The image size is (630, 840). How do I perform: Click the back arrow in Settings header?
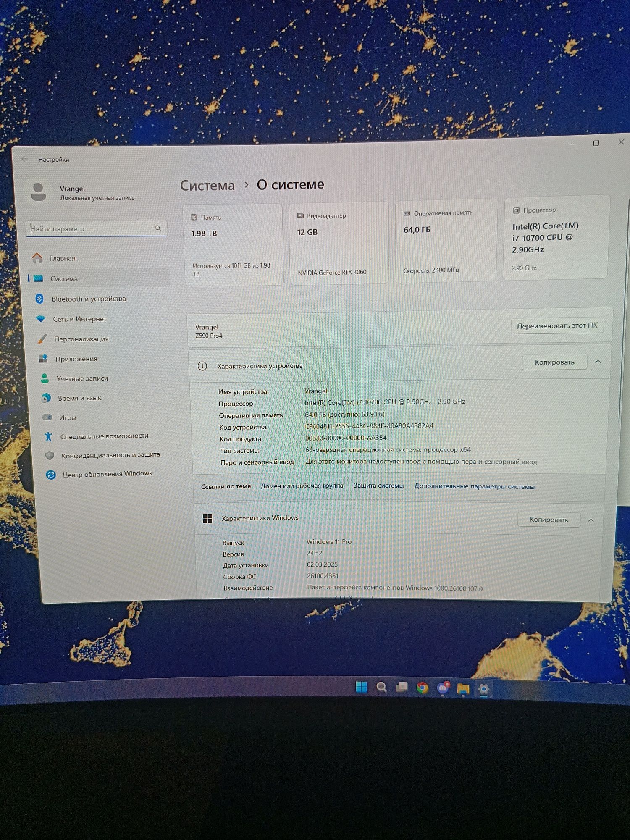[24, 159]
